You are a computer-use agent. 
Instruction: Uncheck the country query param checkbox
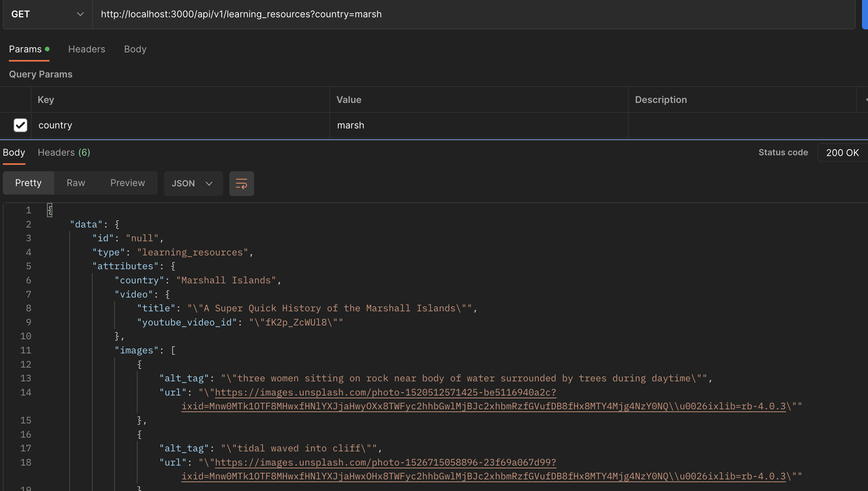click(20, 125)
